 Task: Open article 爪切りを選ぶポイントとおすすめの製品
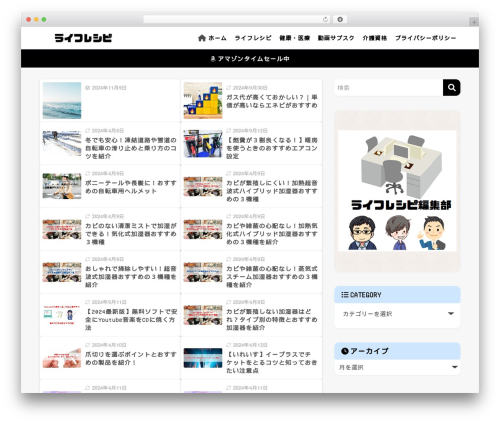pyautogui.click(x=131, y=358)
